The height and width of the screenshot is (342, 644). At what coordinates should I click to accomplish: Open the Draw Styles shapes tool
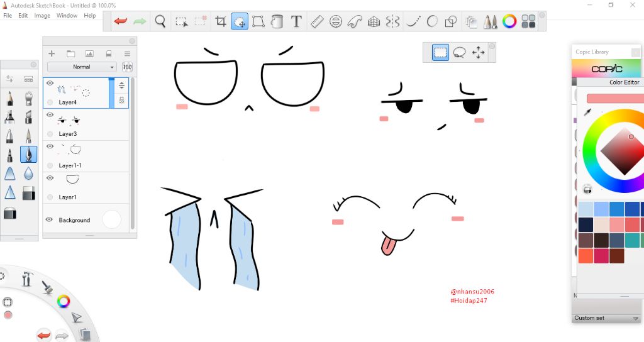[x=451, y=21]
